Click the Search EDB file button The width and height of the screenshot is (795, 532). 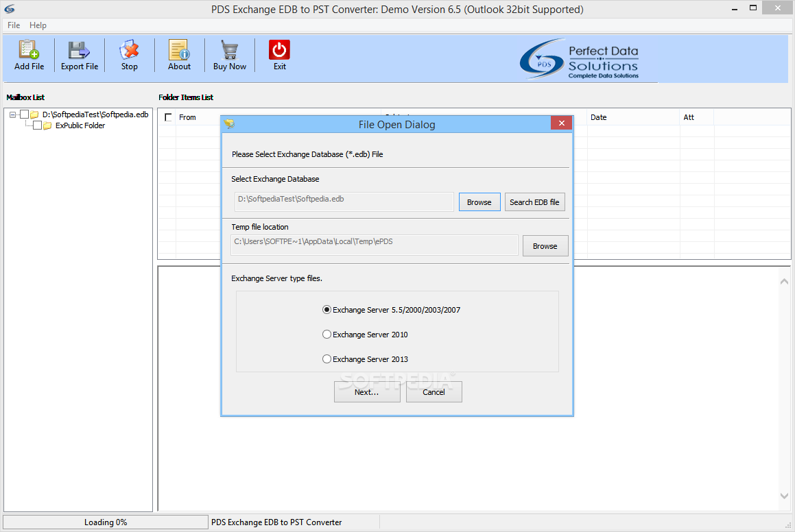[x=534, y=202]
